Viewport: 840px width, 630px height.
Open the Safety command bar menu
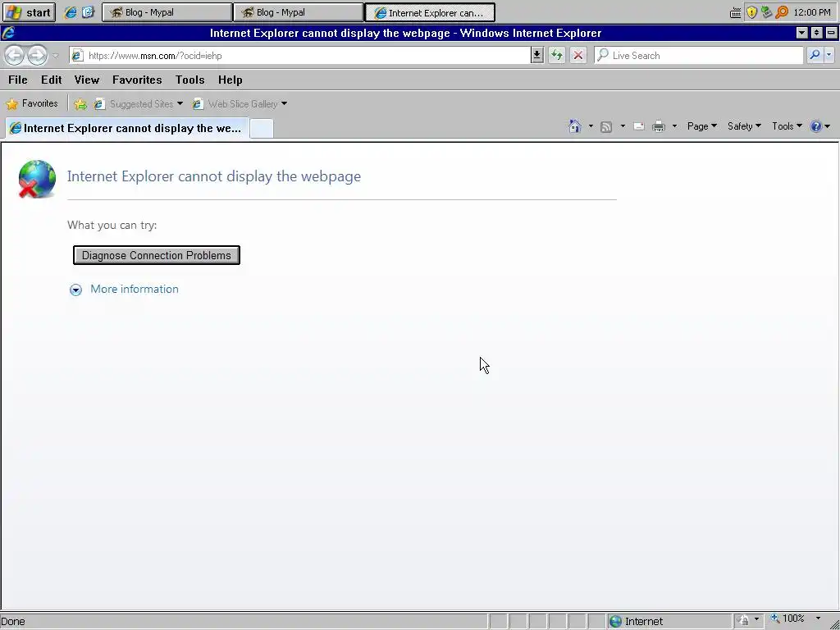(x=744, y=126)
